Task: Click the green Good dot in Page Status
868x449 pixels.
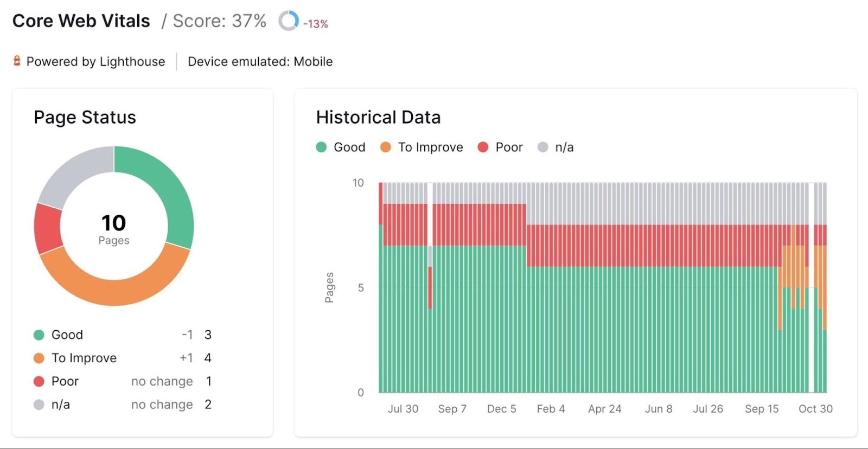Action: (x=39, y=335)
